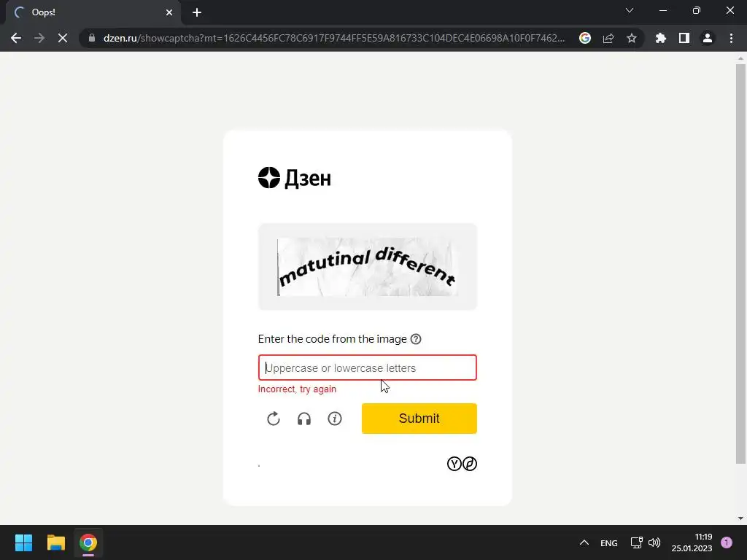Screen dimensions: 747x560
Task: Open the notification center badge
Action: point(727,542)
